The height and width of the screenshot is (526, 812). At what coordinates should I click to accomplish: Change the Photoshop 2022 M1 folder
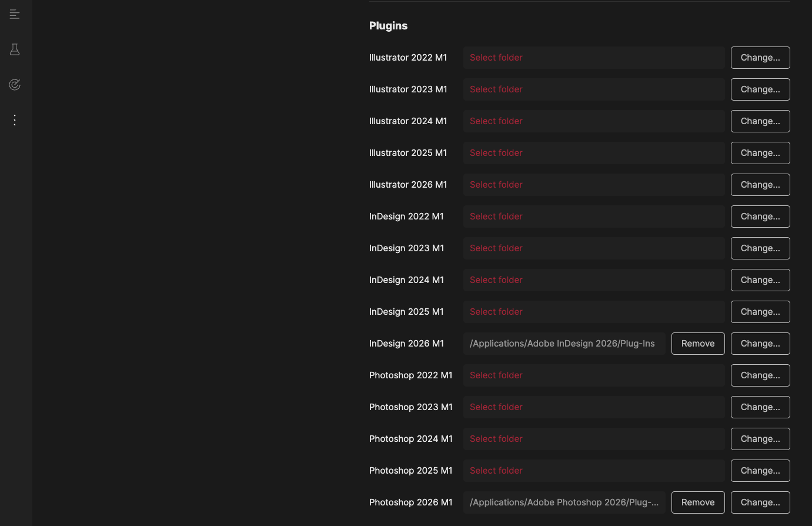click(x=760, y=375)
